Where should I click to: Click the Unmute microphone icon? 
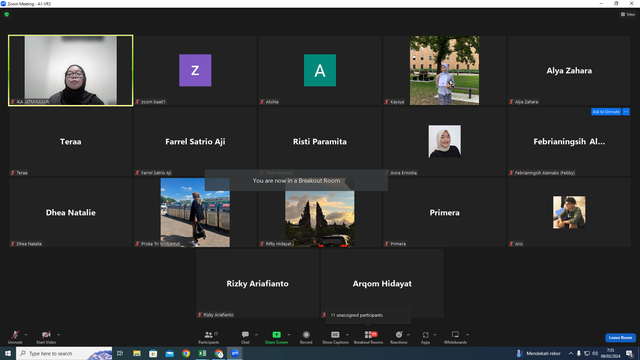tap(15, 335)
